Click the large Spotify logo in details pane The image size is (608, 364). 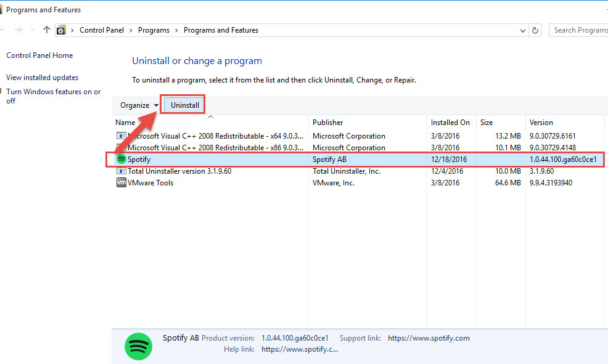pos(138,346)
